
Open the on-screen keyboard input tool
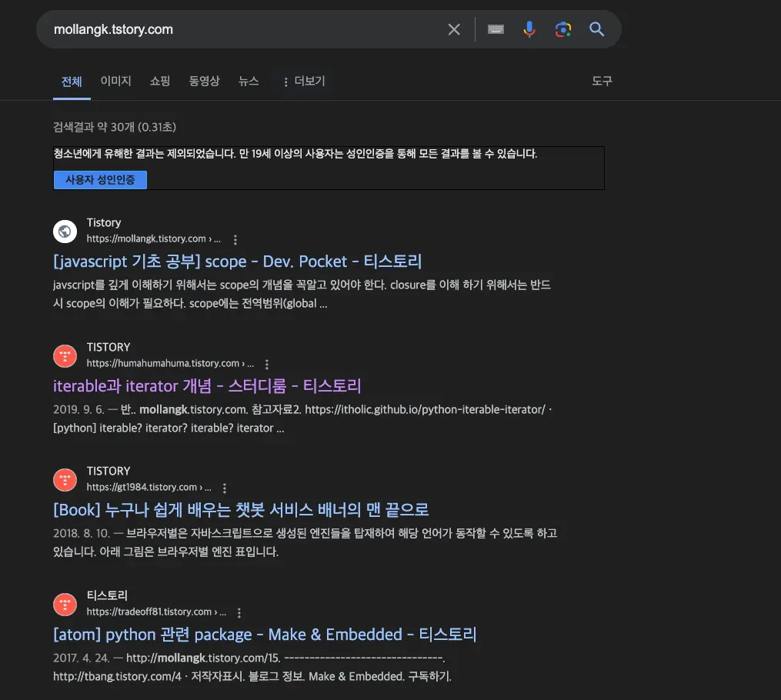(x=496, y=29)
